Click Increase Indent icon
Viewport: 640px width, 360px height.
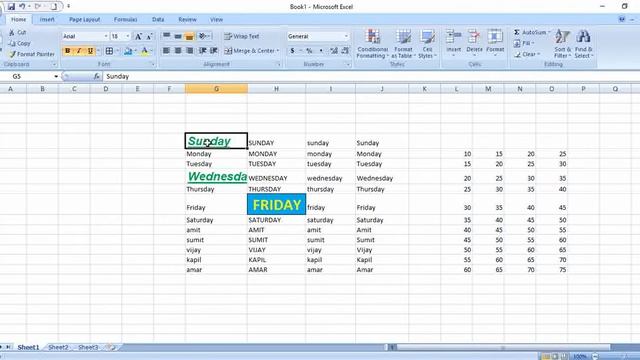pos(214,51)
